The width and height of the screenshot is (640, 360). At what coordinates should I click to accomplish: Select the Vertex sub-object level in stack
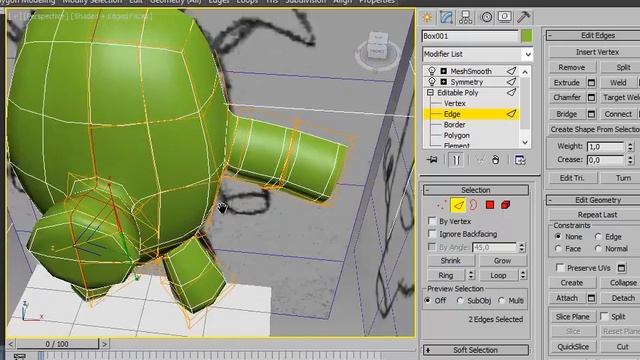tap(455, 103)
